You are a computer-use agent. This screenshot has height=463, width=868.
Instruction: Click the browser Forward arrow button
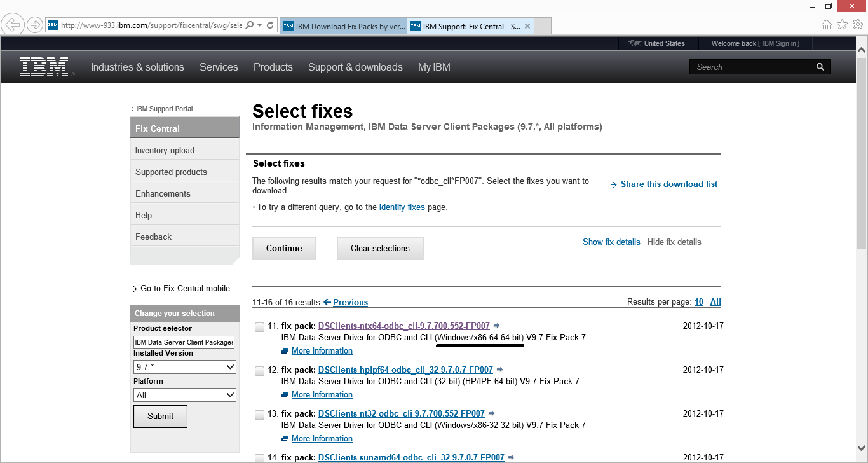35,25
